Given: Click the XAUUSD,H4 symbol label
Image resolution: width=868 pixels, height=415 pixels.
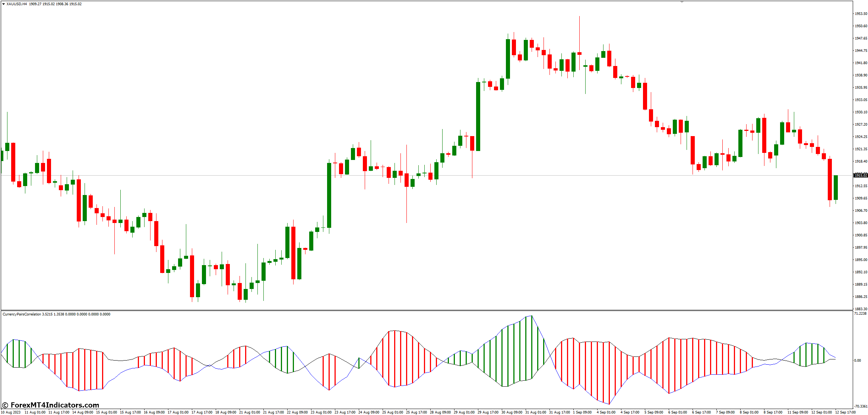Looking at the screenshot, I should (17, 4).
